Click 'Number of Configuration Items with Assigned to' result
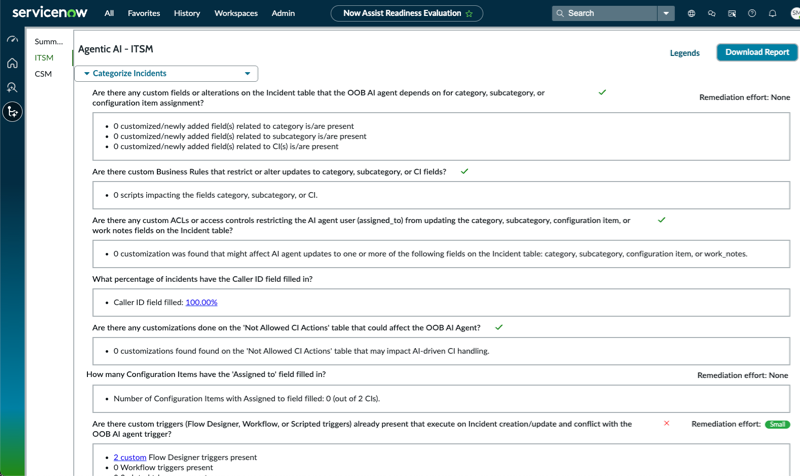 click(x=246, y=398)
